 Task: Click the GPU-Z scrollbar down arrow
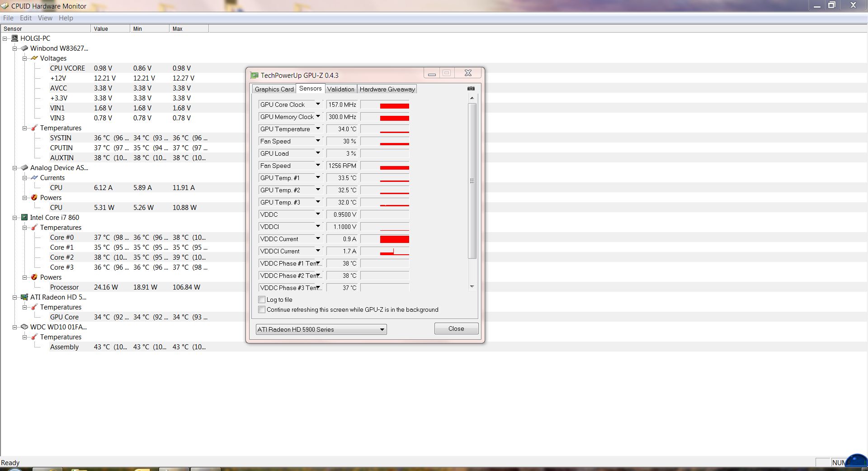coord(472,286)
